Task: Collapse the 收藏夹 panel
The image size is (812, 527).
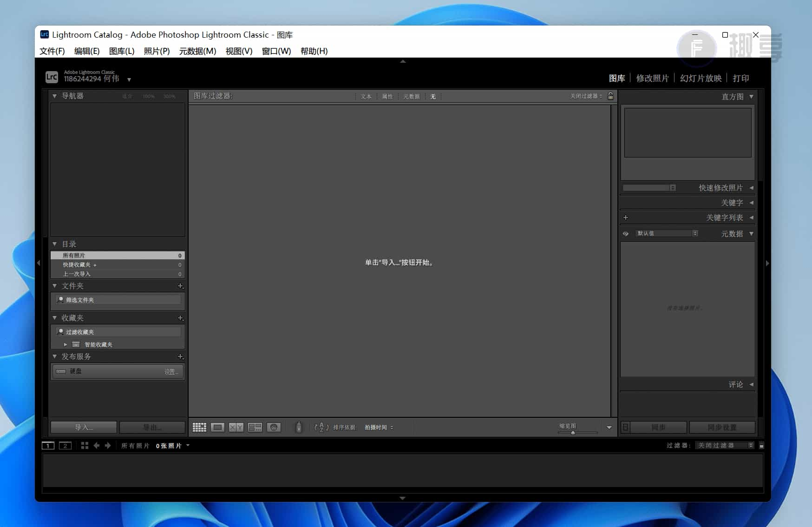Action: (x=54, y=318)
